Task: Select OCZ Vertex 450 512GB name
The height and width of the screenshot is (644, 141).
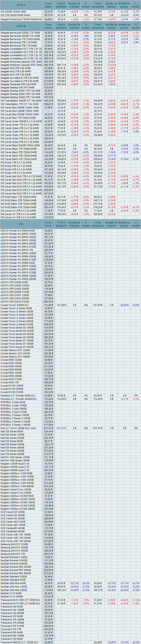Action: tap(13, 522)
